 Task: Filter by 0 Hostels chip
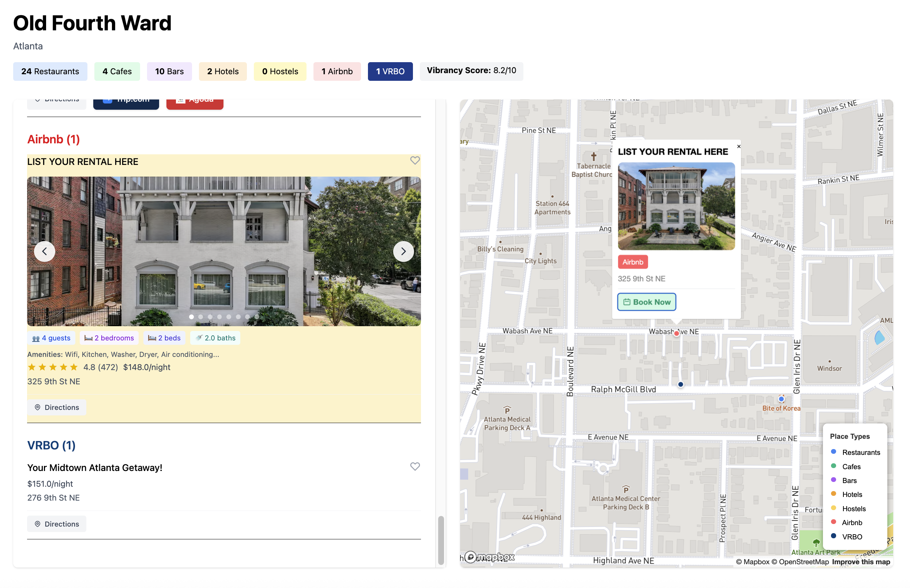[280, 71]
